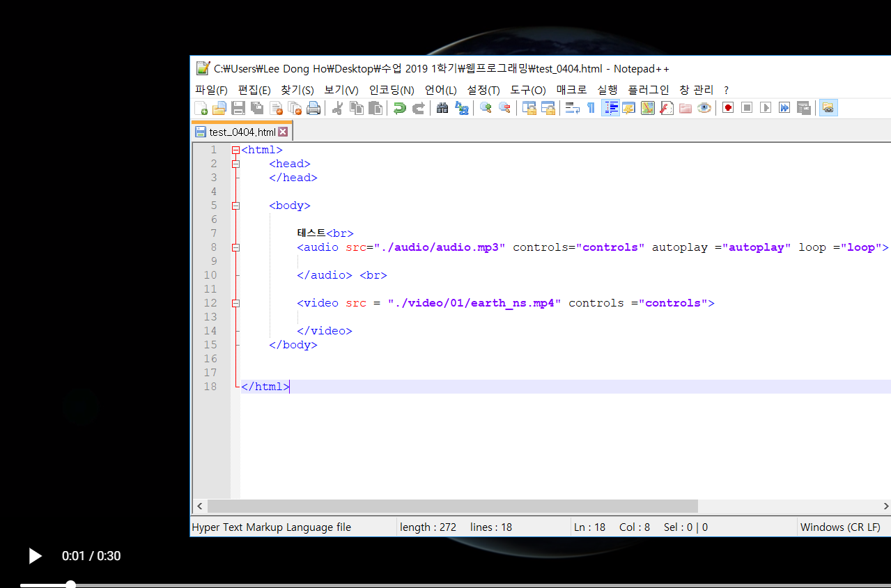Toggle the indent guide toolbar button

tap(610, 108)
